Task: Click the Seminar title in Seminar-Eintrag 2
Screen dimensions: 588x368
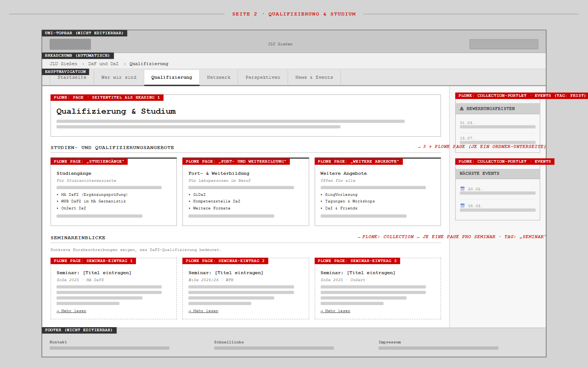Action: point(226,273)
